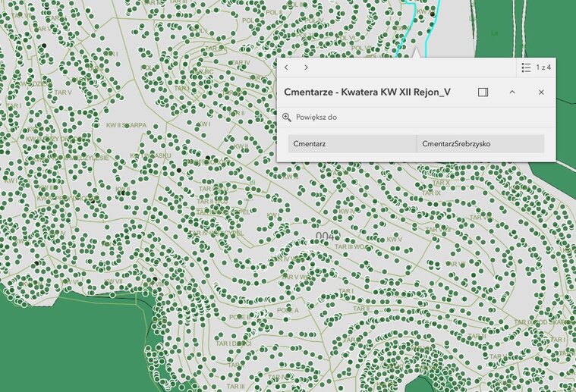This screenshot has height=392, width=576.
Task: Click the '1 z 4' feature counter
Action: [543, 67]
